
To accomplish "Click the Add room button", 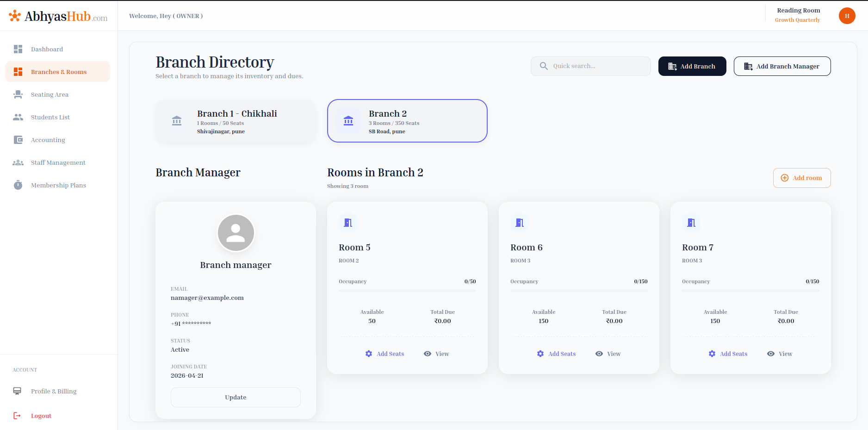I will (801, 178).
